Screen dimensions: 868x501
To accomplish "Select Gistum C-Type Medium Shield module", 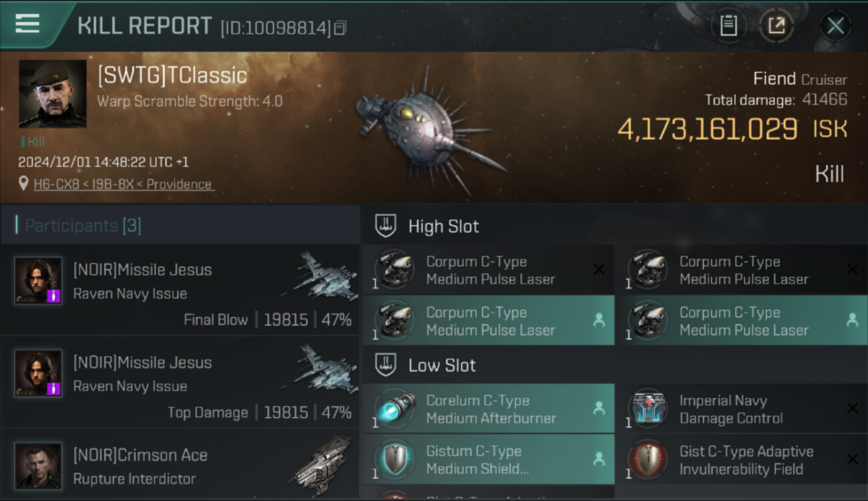I will (489, 460).
